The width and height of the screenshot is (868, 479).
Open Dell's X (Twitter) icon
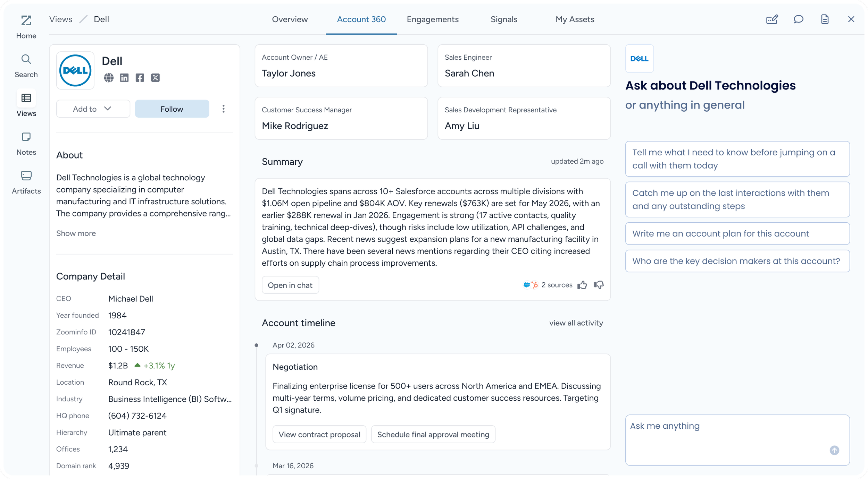(x=156, y=78)
